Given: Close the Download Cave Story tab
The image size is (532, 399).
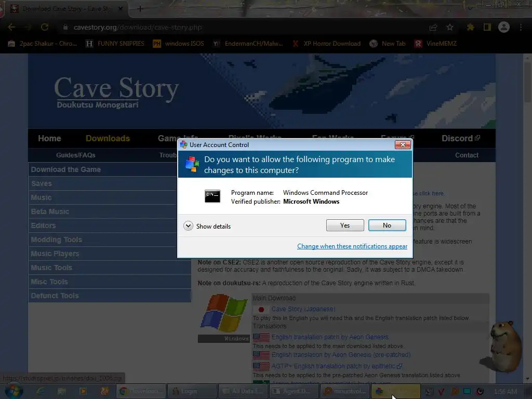Looking at the screenshot, I should click(121, 8).
